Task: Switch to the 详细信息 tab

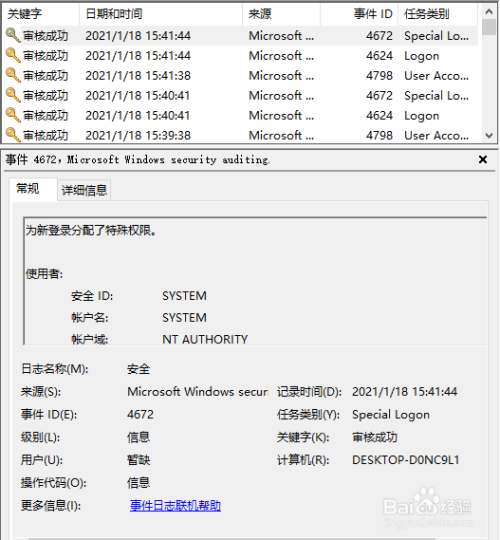Action: click(x=84, y=190)
